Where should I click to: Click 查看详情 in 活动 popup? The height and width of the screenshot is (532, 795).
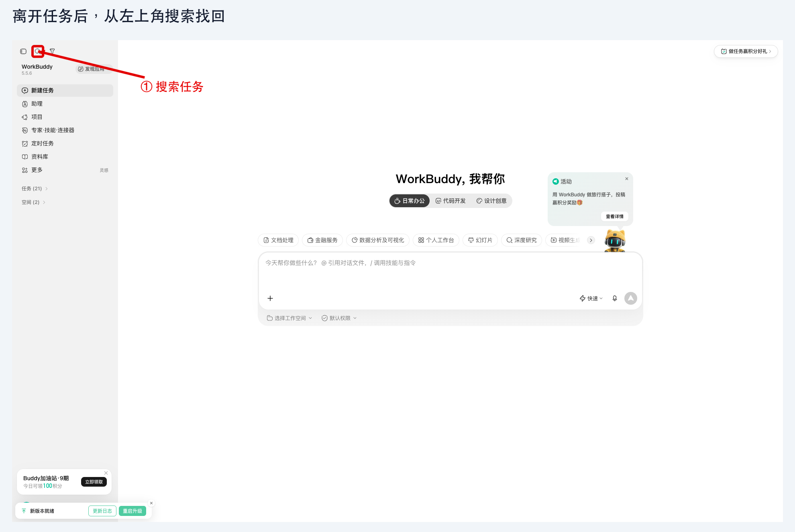[x=615, y=216]
